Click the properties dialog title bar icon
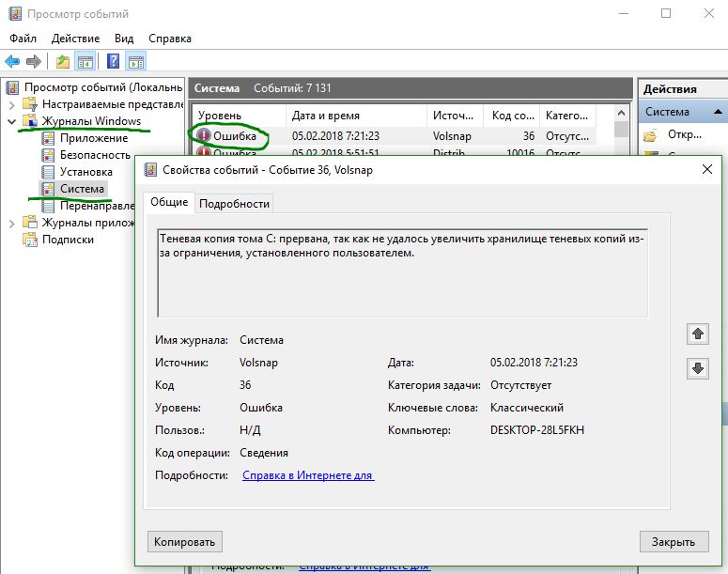Viewport: 728px width, 574px height. 150,170
